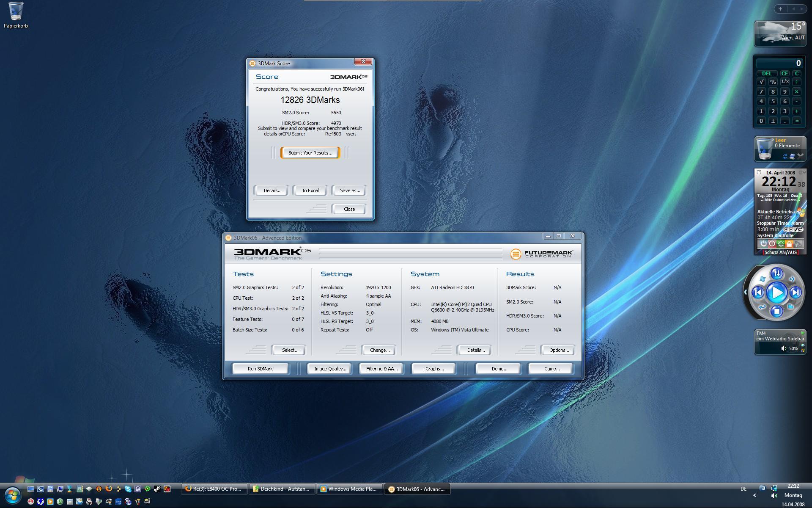Launch Windows Media Player quick launch icon
812x508 pixels.
coord(50,502)
